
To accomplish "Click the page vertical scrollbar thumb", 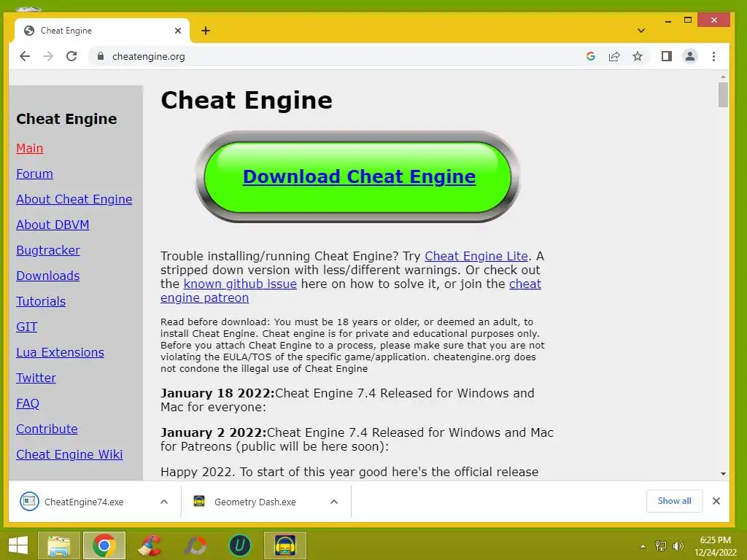I will (723, 95).
